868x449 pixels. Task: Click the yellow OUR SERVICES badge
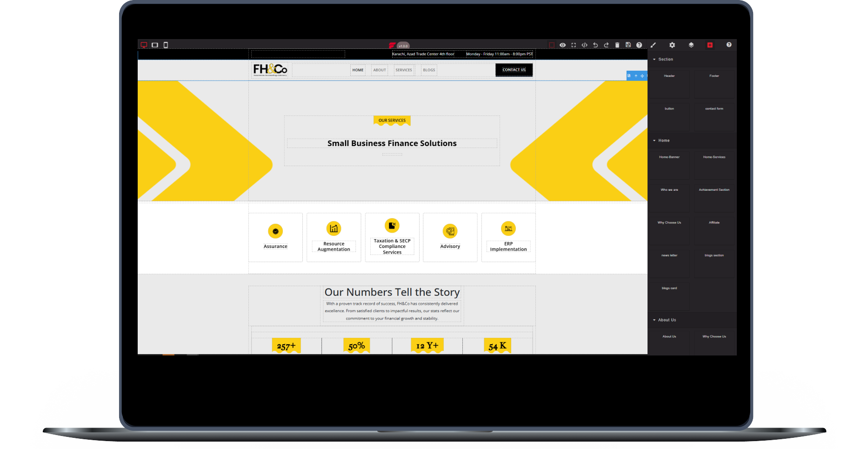tap(392, 121)
